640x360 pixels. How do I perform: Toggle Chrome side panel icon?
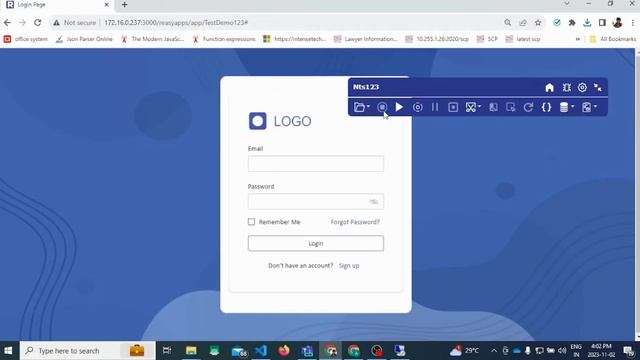(602, 23)
